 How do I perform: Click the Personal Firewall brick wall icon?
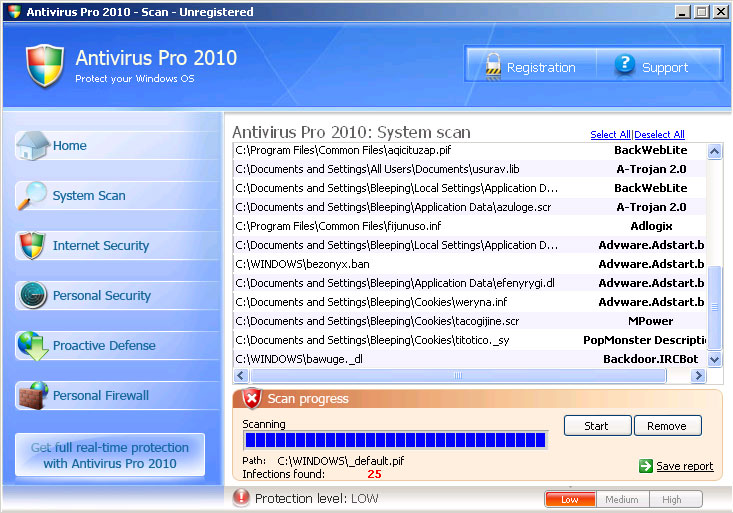point(32,395)
